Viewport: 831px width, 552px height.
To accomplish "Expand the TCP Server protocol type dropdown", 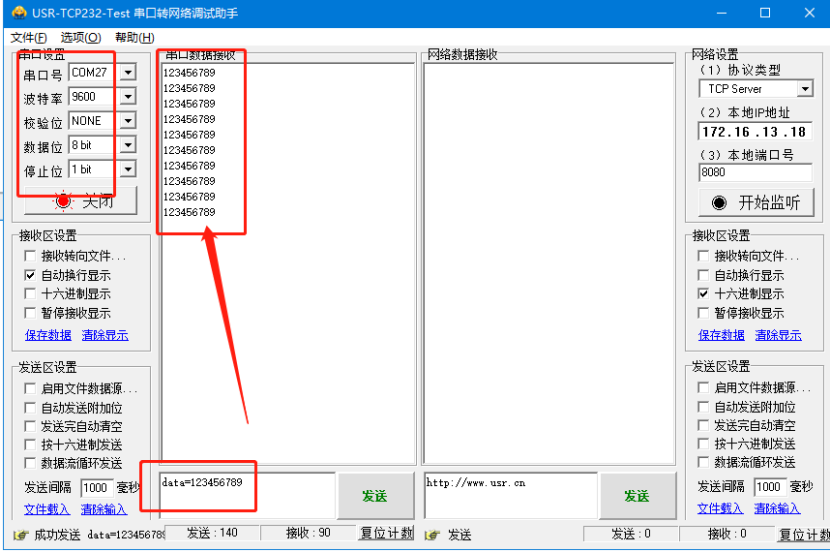I will click(804, 89).
